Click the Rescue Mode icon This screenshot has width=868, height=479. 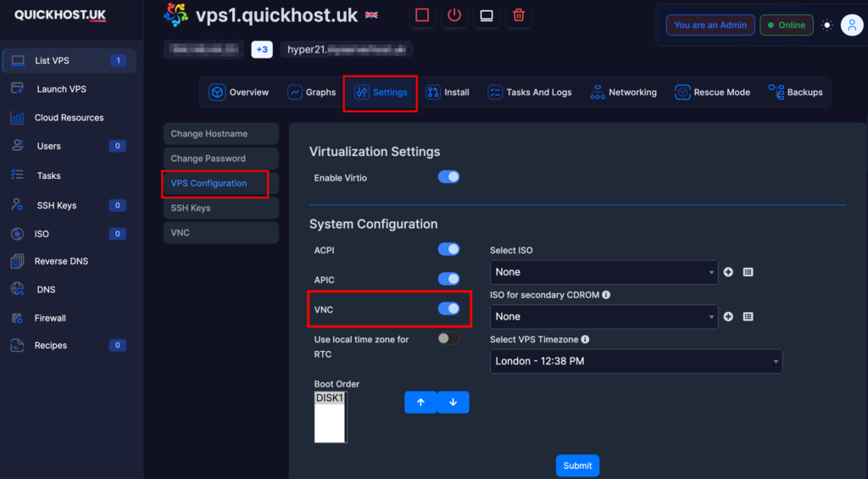coord(682,92)
